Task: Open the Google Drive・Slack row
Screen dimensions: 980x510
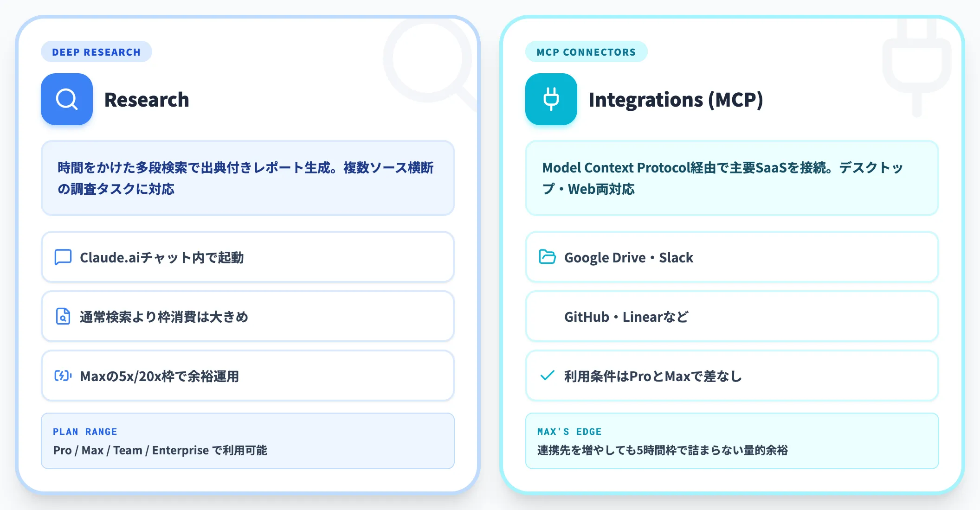Action: [x=732, y=257]
